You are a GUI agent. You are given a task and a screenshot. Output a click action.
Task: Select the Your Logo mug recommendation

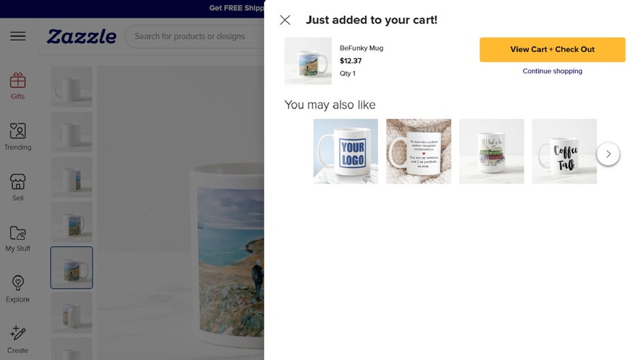coord(345,151)
